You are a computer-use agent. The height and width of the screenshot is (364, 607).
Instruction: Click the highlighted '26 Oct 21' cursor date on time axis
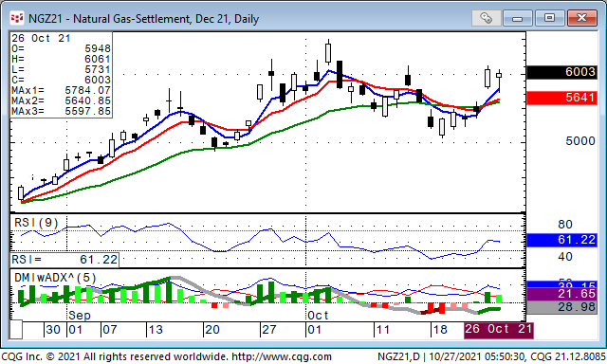click(x=499, y=330)
